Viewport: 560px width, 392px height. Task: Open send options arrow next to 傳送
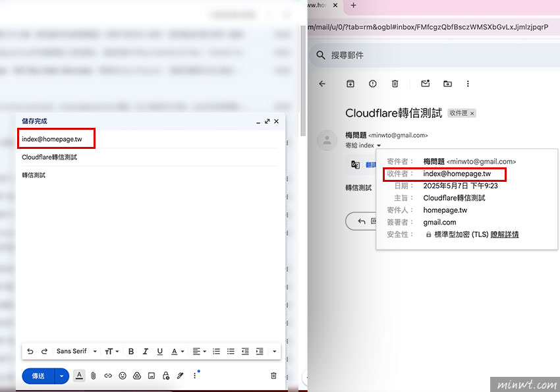coord(62,376)
